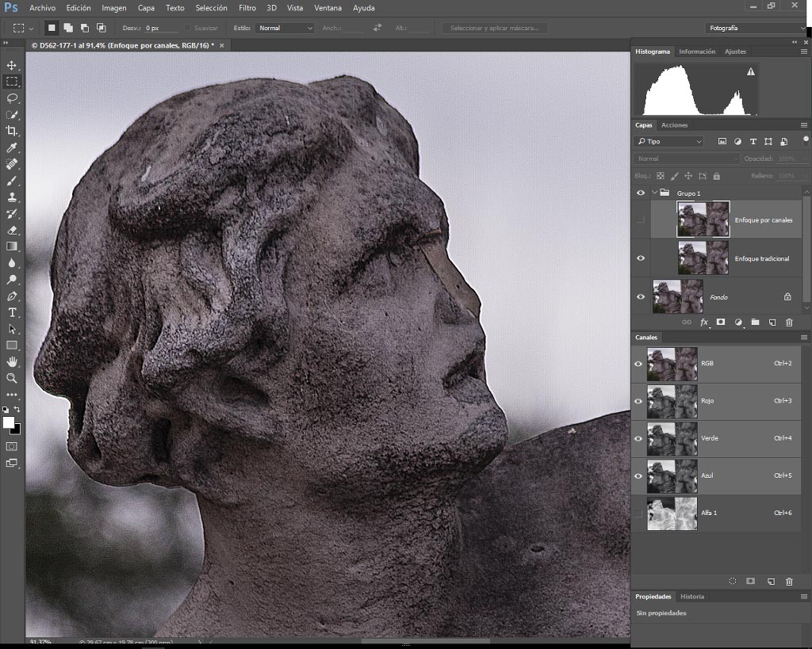Select the Verde channel thumbnail
The image size is (812, 649).
click(672, 438)
